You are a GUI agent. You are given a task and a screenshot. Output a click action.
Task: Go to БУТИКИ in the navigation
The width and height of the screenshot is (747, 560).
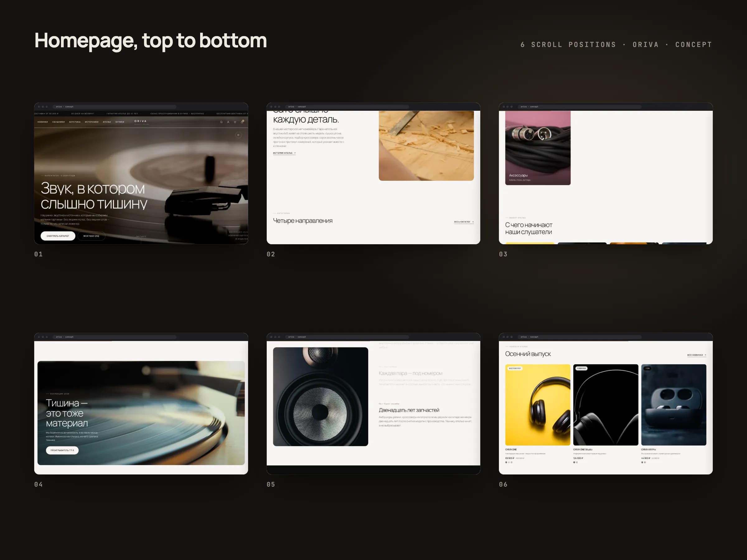[120, 122]
